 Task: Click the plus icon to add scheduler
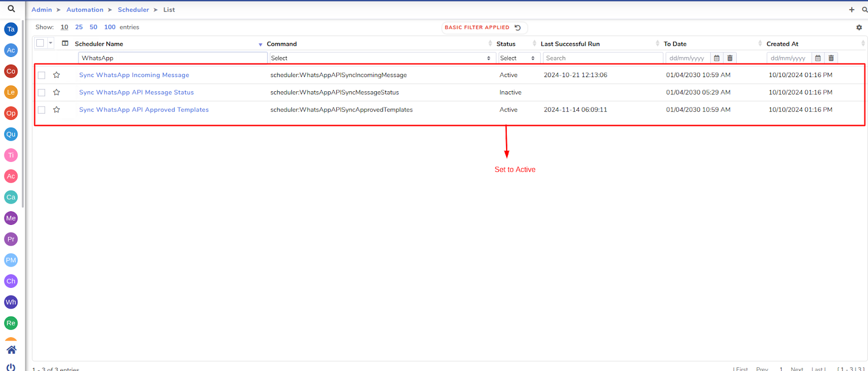click(852, 10)
